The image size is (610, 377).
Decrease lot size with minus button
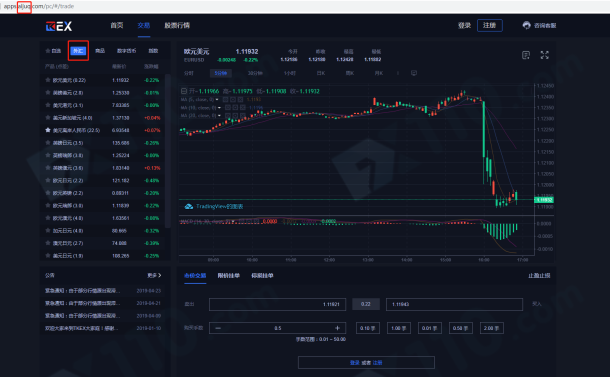(x=218, y=328)
